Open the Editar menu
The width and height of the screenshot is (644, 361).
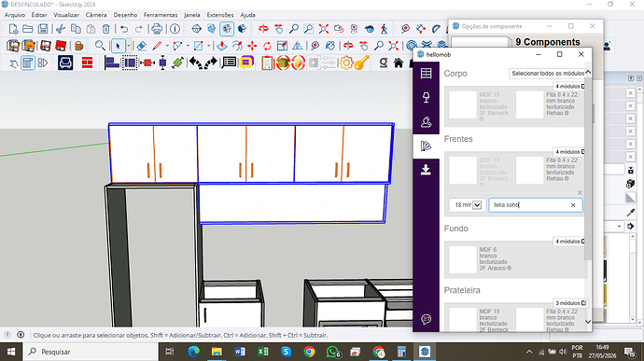[x=39, y=15]
